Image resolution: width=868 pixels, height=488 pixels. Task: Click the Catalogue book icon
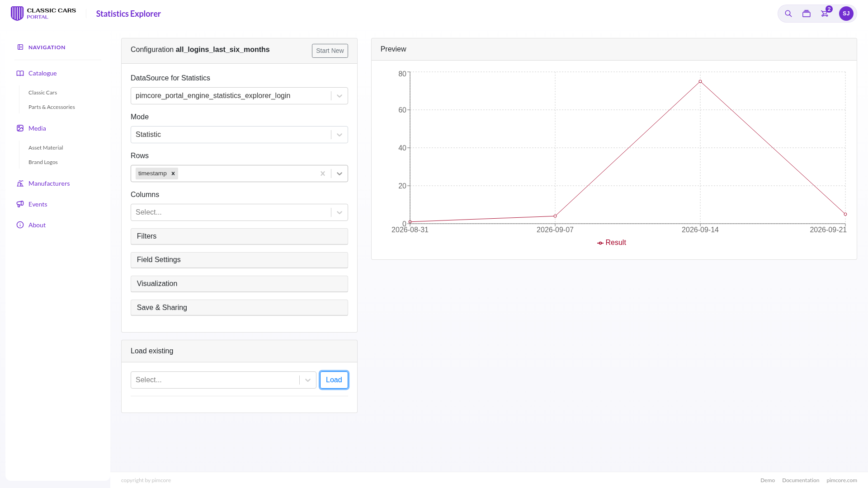tap(20, 73)
